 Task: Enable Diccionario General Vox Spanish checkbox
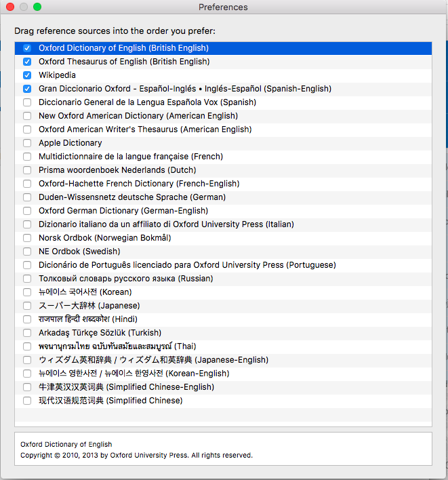coord(27,102)
